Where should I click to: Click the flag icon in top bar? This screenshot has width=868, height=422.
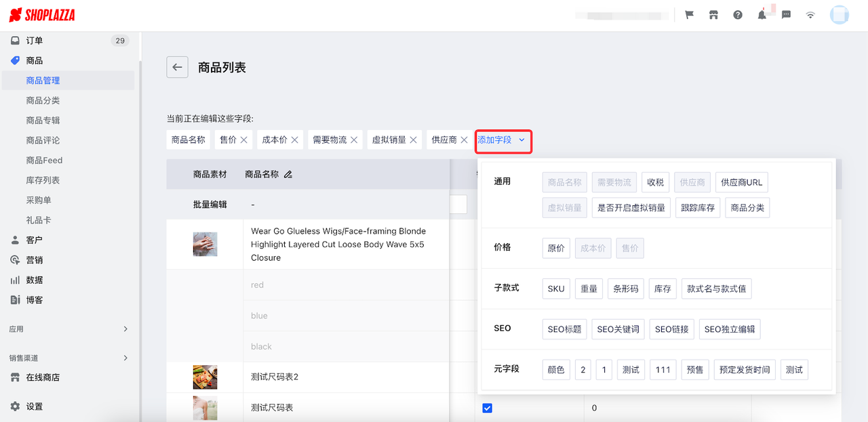pos(689,14)
